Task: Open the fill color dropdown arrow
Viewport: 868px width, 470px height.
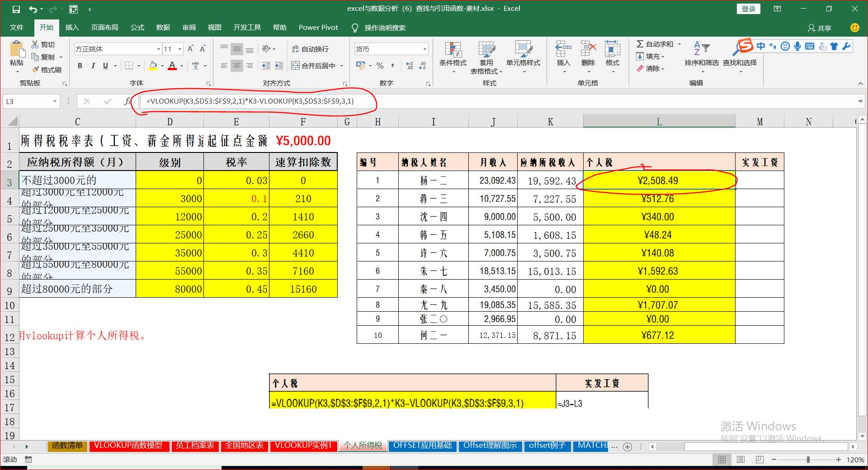Action: pyautogui.click(x=162, y=66)
